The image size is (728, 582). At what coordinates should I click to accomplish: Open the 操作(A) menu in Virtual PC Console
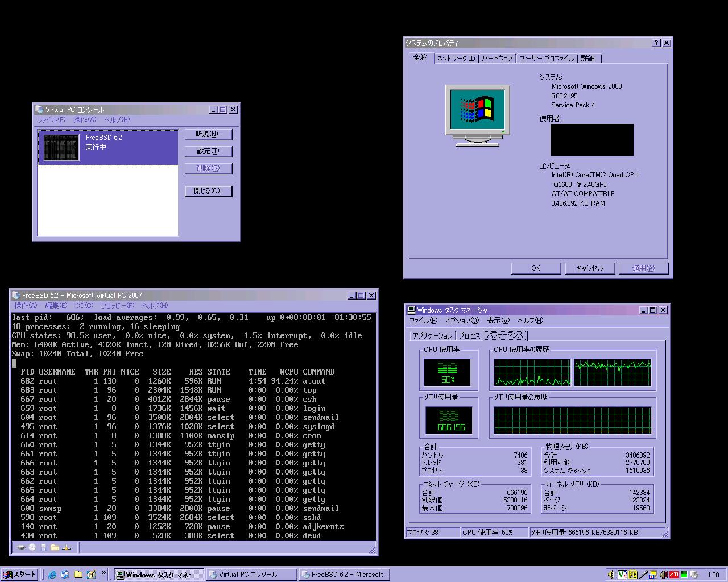pyautogui.click(x=85, y=120)
